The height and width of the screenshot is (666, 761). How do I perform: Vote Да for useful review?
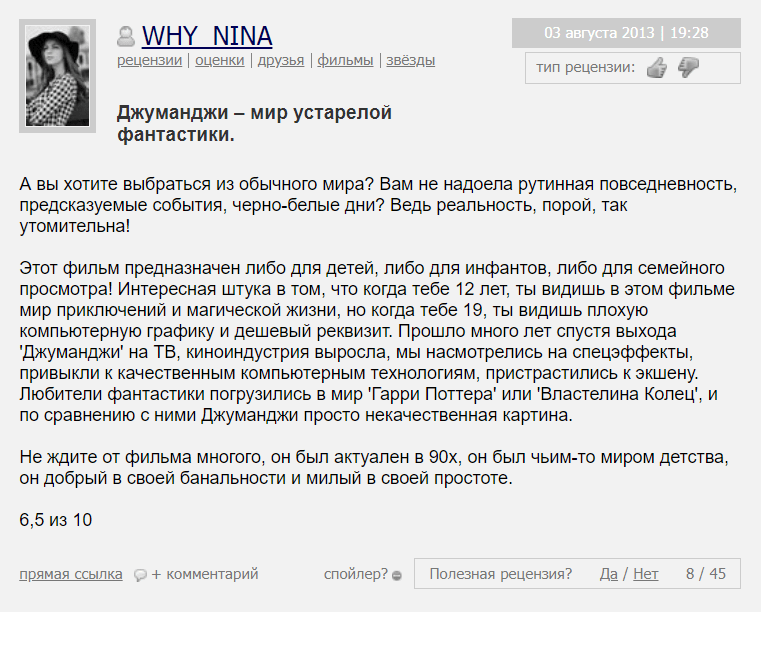[609, 574]
